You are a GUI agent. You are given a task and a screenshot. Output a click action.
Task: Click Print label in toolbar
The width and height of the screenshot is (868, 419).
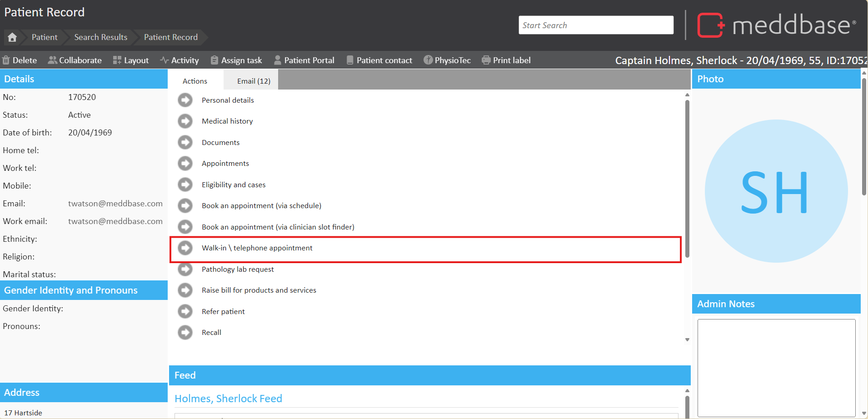506,60
